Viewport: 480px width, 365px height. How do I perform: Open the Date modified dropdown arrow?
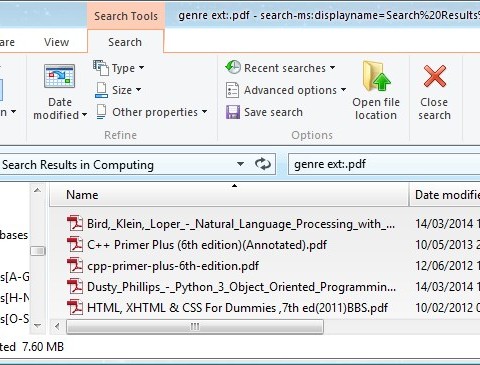click(x=84, y=115)
